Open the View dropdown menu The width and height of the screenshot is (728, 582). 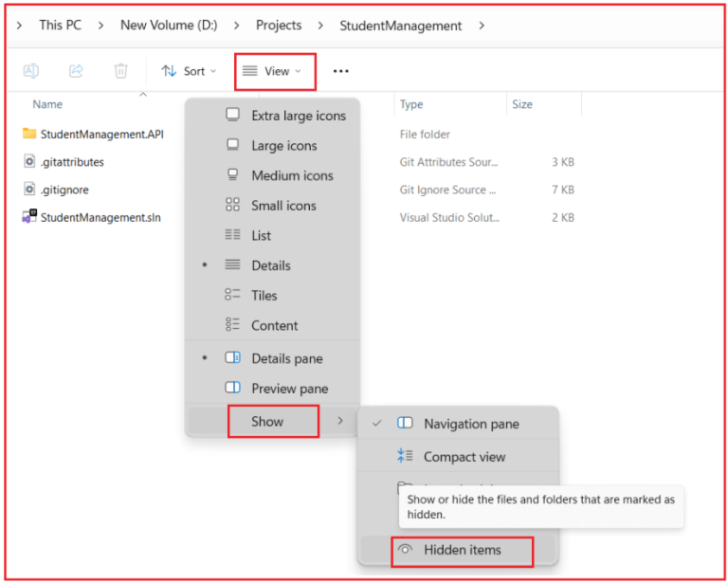(x=273, y=71)
